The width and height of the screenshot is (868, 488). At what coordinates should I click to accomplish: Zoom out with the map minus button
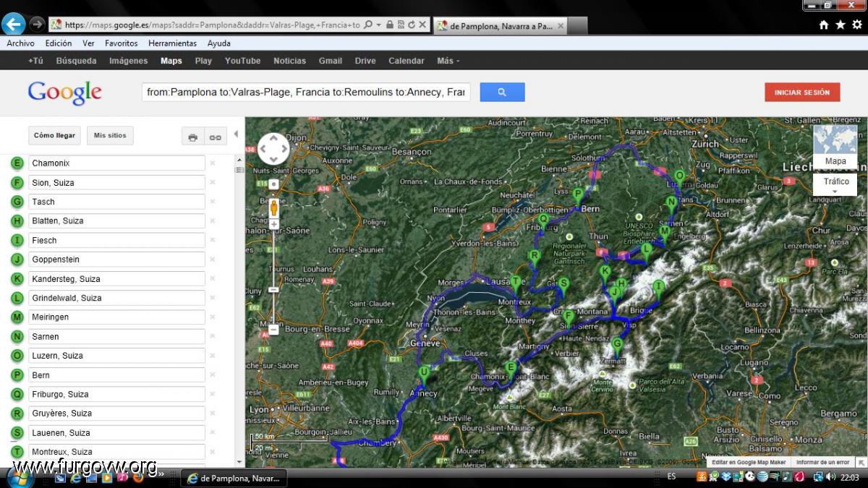click(x=274, y=330)
